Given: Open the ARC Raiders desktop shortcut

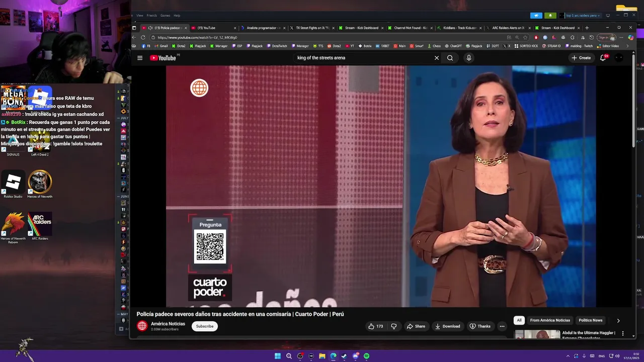Looking at the screenshot, I should pyautogui.click(x=40, y=227).
